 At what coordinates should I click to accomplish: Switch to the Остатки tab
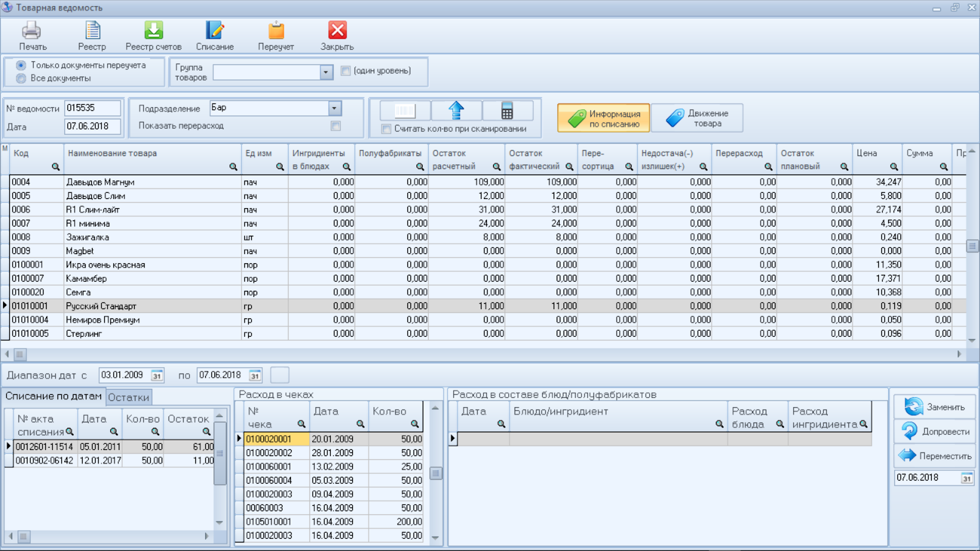click(x=129, y=397)
